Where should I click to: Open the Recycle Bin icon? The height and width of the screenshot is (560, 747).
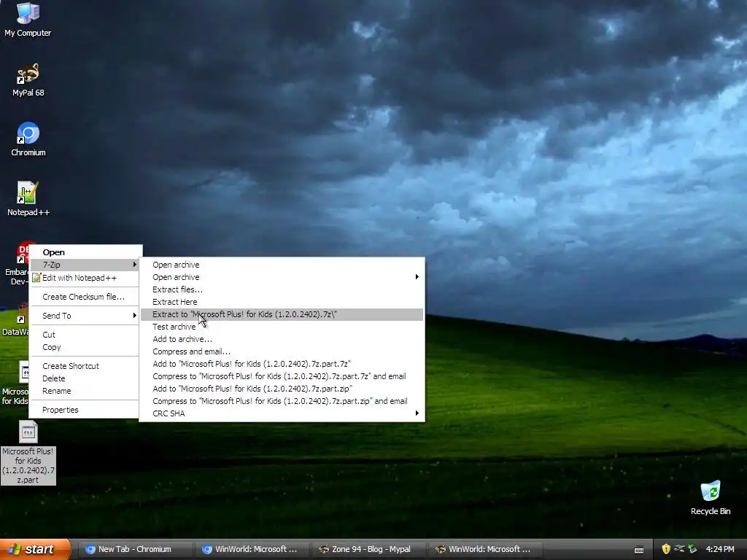pyautogui.click(x=711, y=498)
